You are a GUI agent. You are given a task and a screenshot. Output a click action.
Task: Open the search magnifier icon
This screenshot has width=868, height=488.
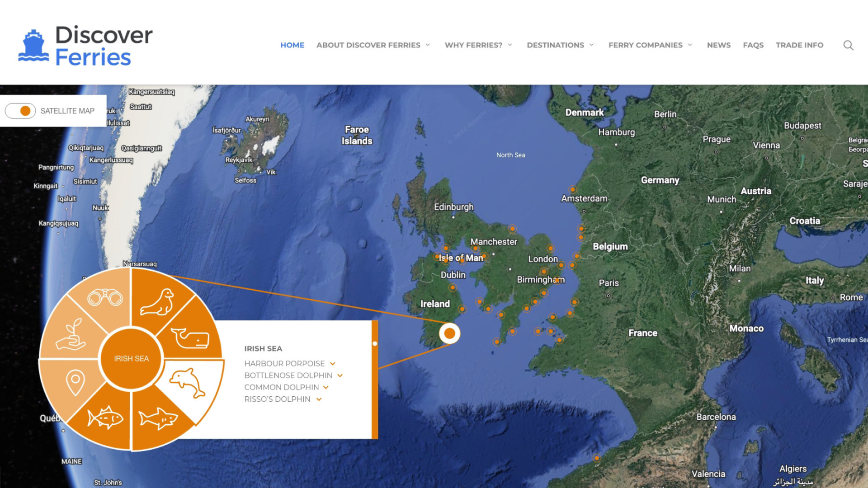pos(848,45)
